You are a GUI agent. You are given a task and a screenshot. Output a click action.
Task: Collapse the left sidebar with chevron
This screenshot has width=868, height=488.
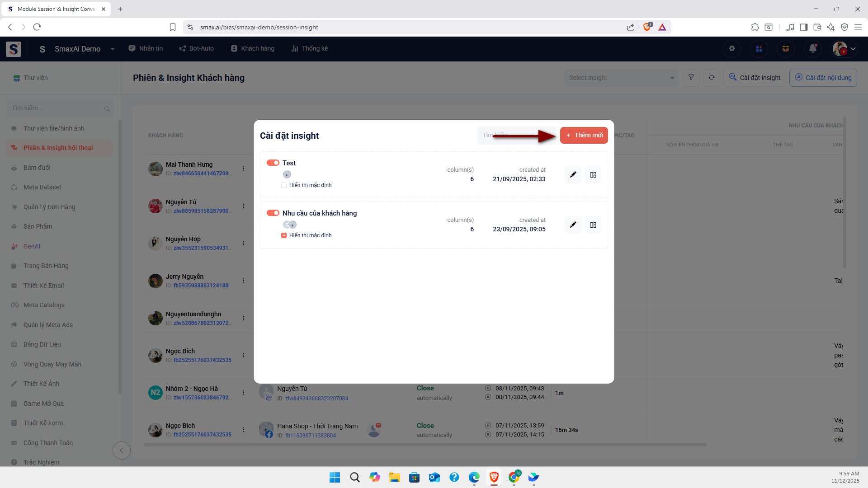coord(121,450)
